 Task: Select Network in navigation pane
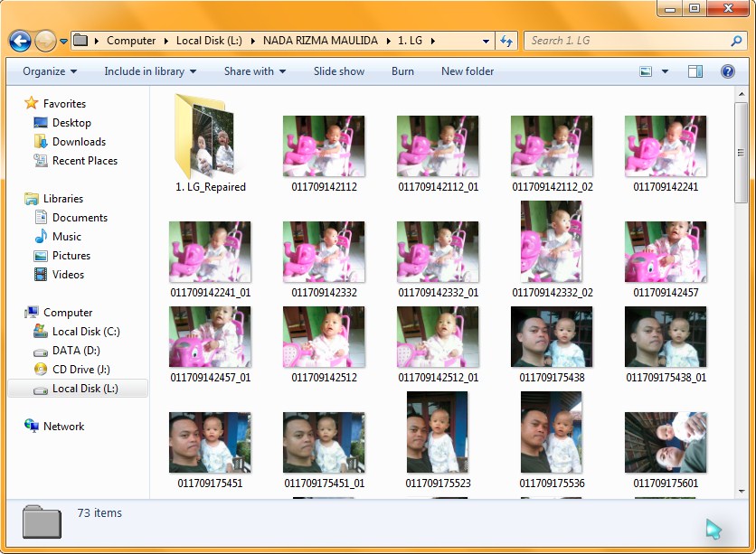63,427
